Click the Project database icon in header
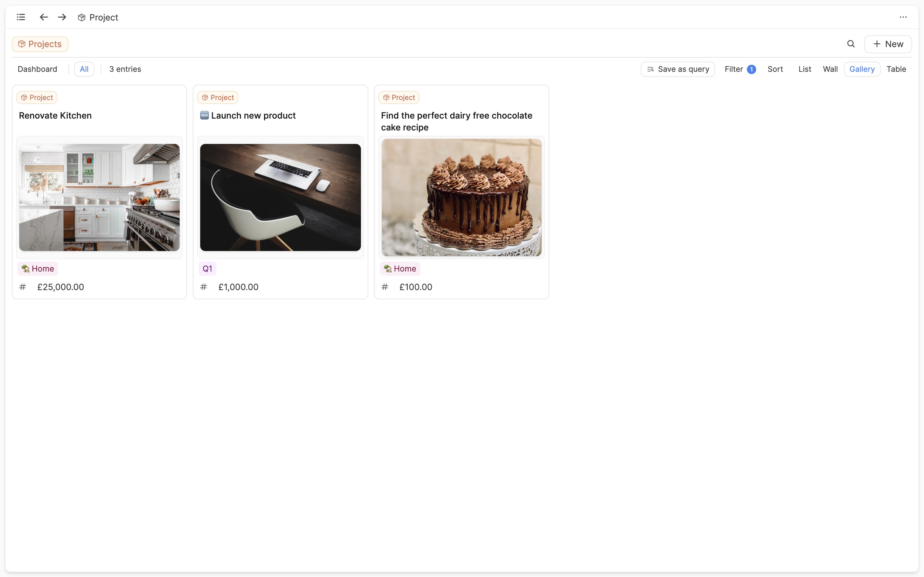Viewport: 924px width, 577px height. point(81,17)
